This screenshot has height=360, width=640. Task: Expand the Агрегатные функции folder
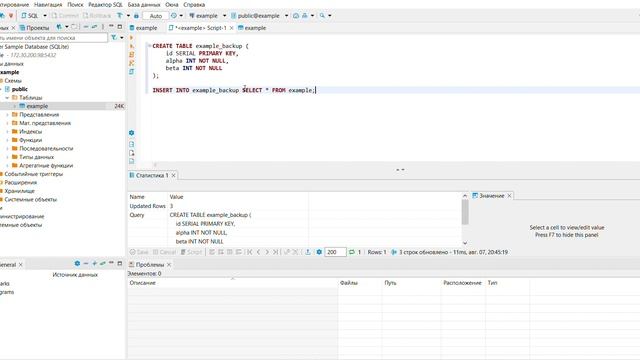[7, 165]
